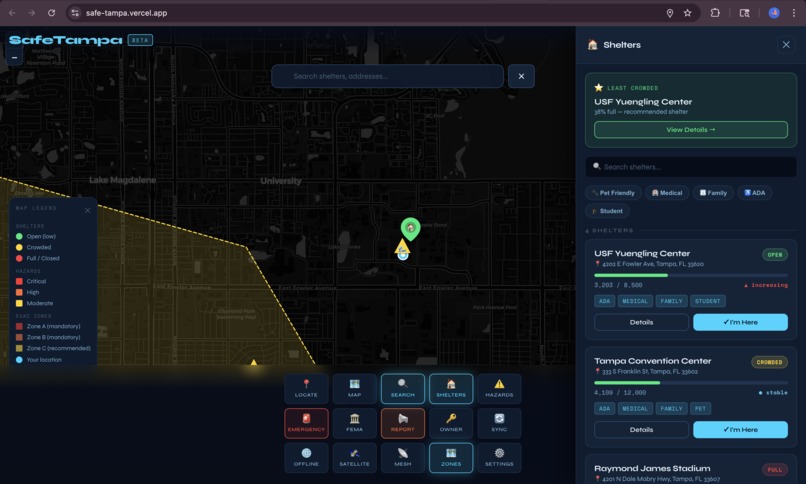Open the Settings gear button
The height and width of the screenshot is (484, 806).
(500, 457)
